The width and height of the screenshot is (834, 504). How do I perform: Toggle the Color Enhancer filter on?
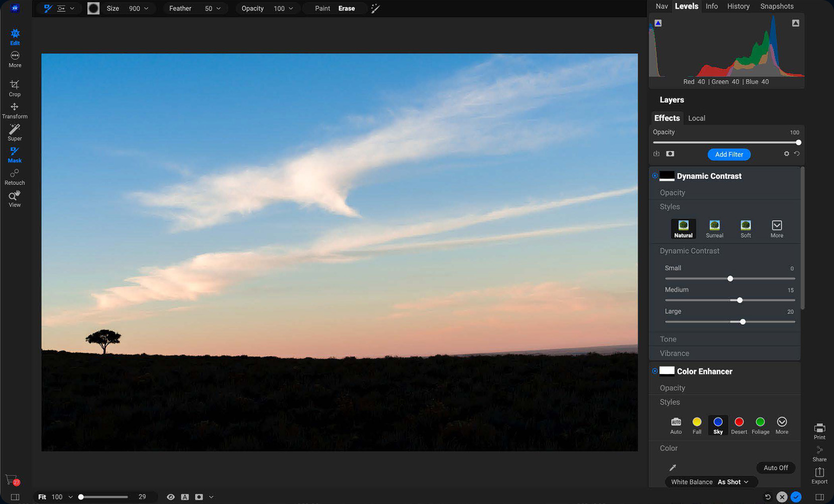[x=655, y=371]
